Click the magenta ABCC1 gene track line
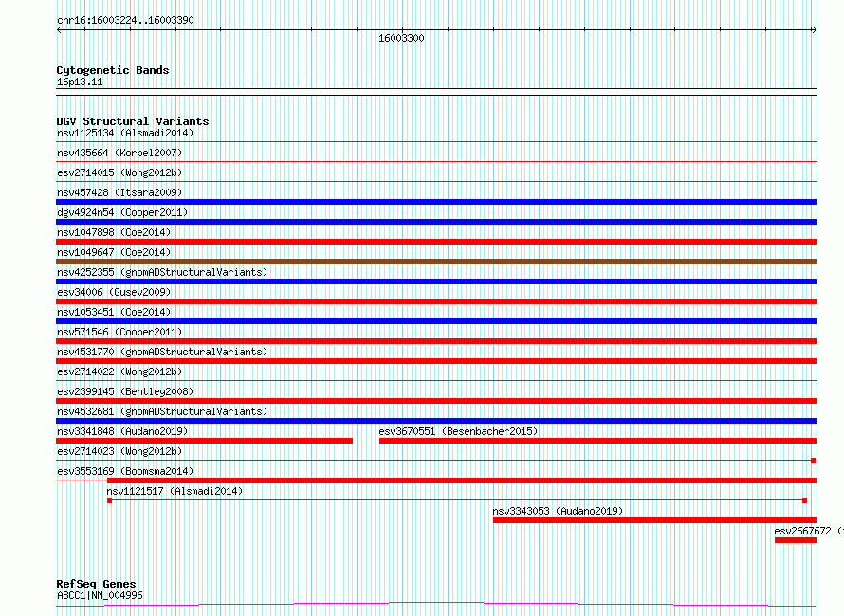The height and width of the screenshot is (616, 844). [x=436, y=604]
